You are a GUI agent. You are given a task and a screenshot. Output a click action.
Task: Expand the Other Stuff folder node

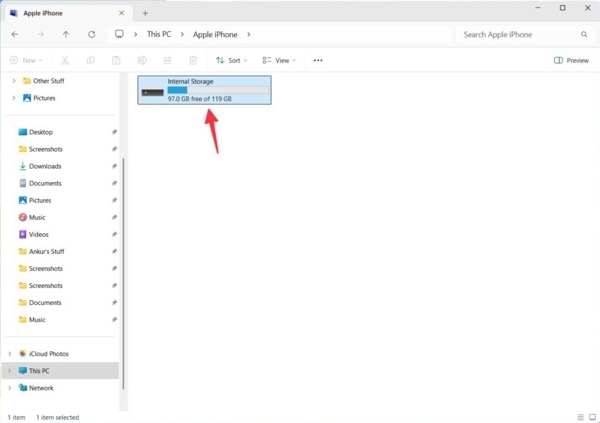pos(14,81)
